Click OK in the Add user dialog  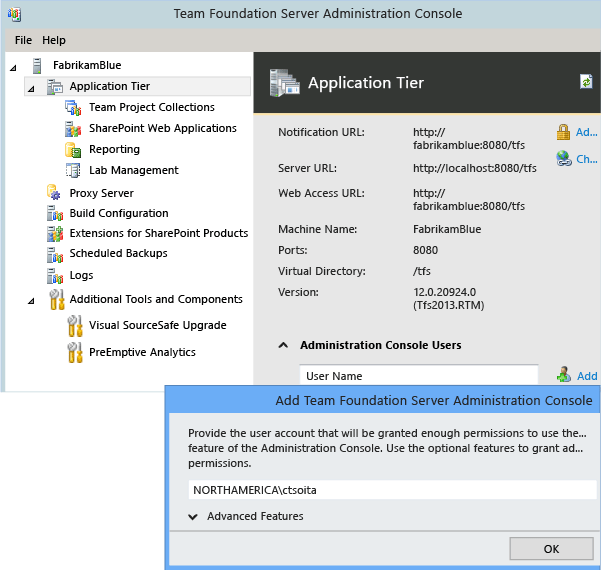[551, 549]
